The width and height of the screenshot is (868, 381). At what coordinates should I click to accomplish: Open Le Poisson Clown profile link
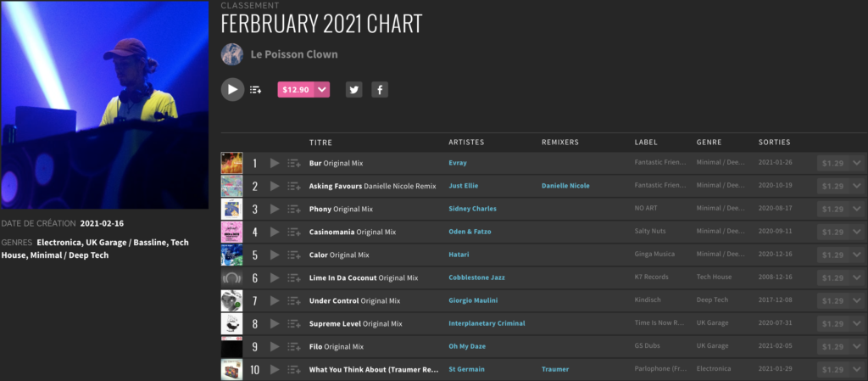coord(294,54)
